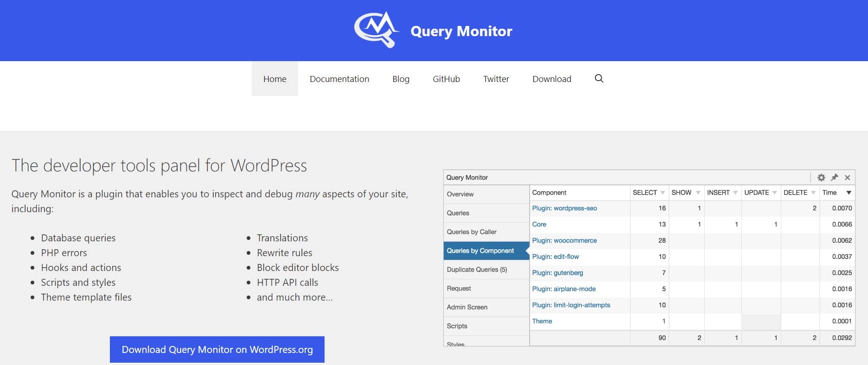The height and width of the screenshot is (365, 868).
Task: Open Query Monitor settings gear icon
Action: pos(821,177)
